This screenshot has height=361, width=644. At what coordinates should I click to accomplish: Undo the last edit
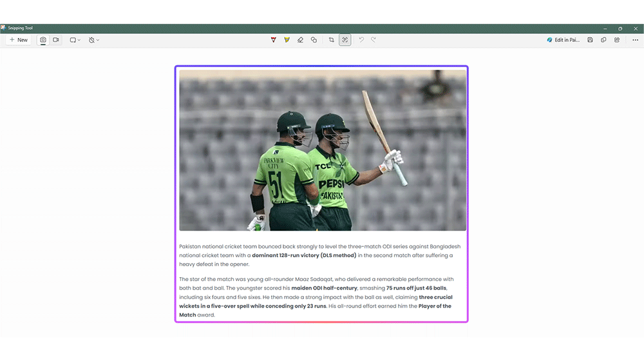click(x=361, y=40)
